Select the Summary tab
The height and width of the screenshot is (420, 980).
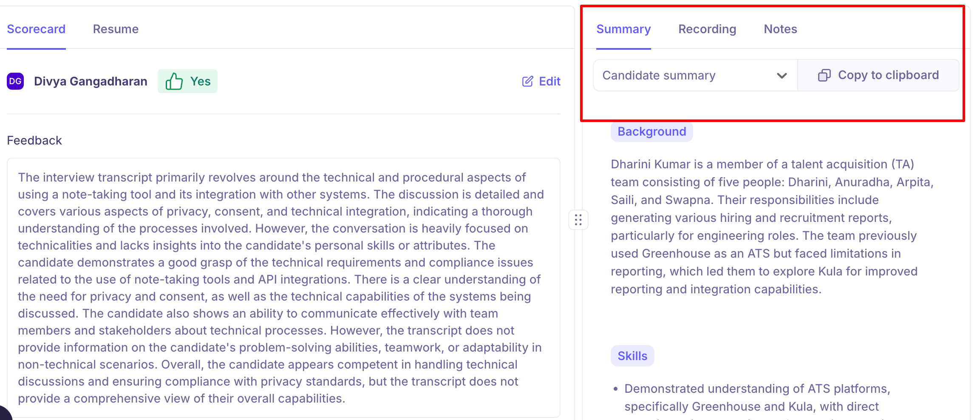(623, 29)
